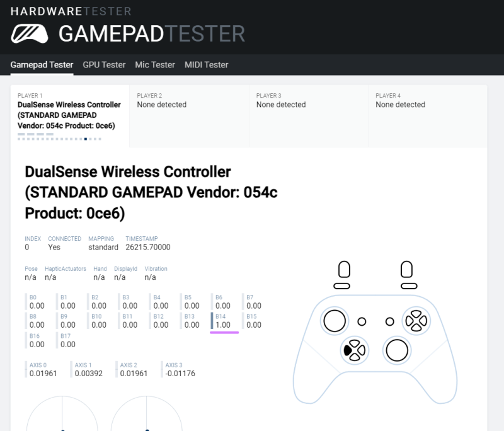
Task: Click the right center small button on diagram
Action: click(x=390, y=321)
